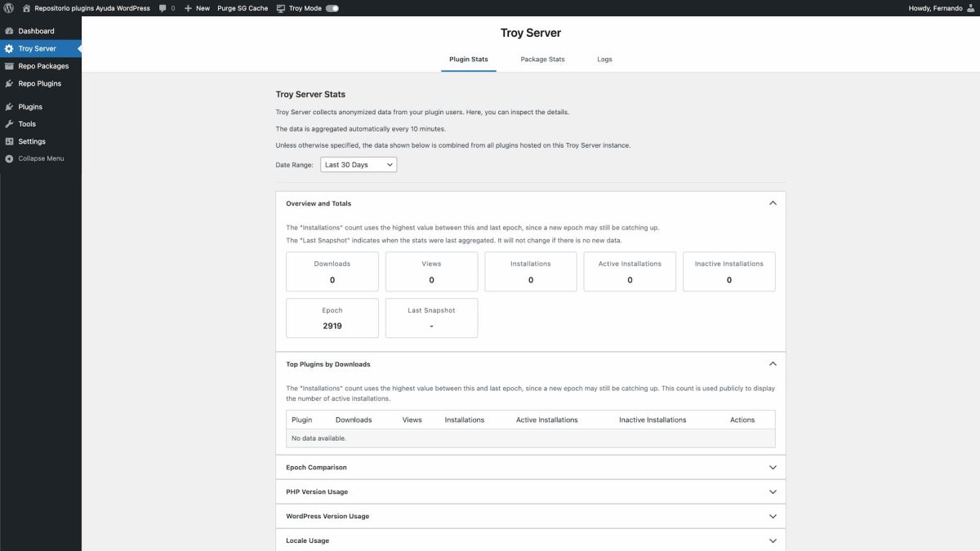
Task: Click the Actions column header
Action: 742,420
